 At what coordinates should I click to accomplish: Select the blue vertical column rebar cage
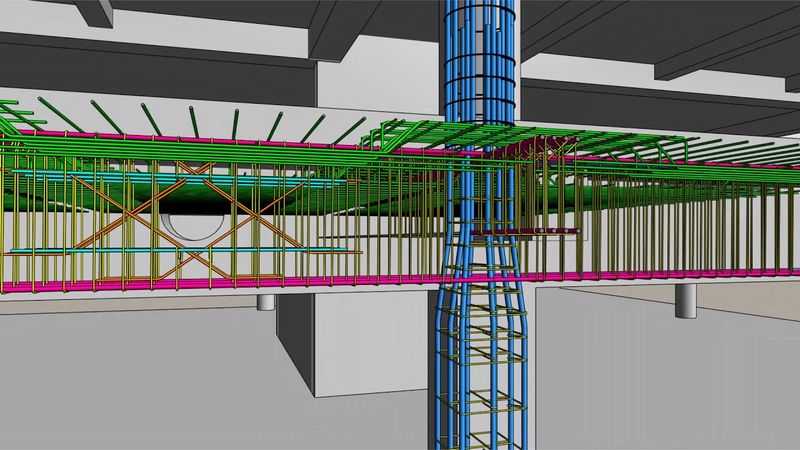[x=480, y=224]
